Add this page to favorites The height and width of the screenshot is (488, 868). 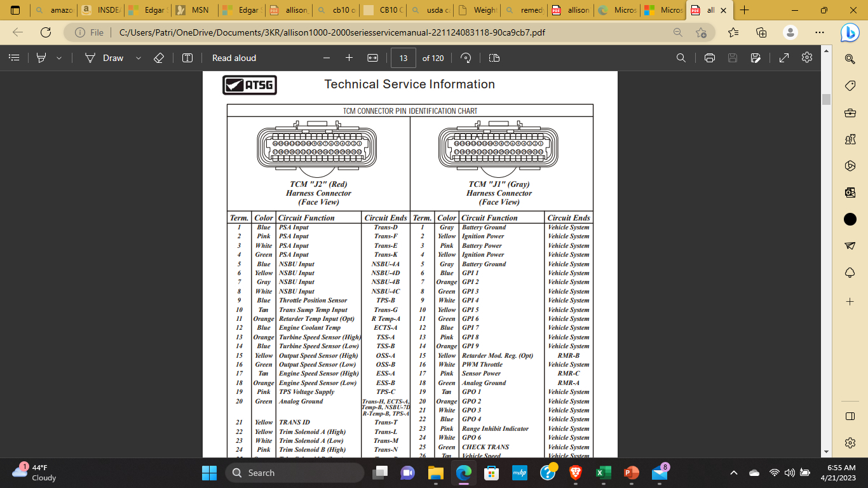tap(701, 32)
